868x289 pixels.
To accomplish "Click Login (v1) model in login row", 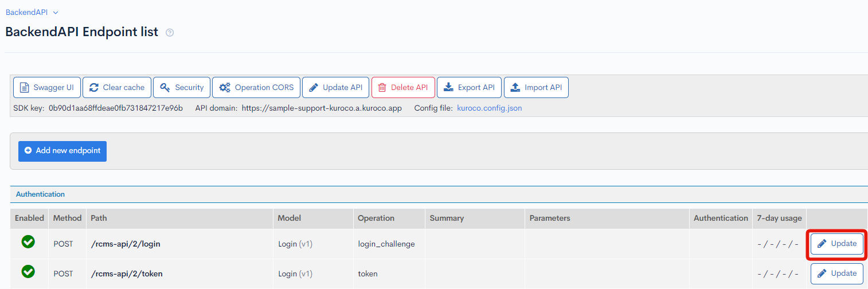I will pyautogui.click(x=295, y=244).
